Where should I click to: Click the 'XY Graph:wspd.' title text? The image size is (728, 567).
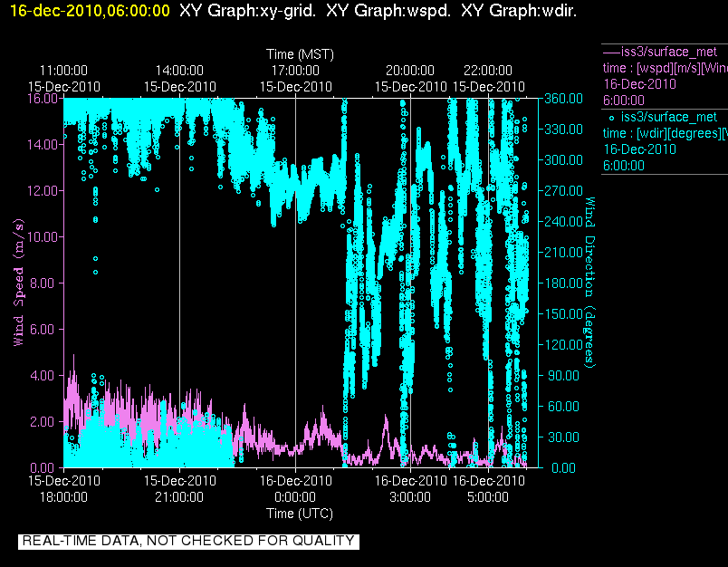[388, 10]
